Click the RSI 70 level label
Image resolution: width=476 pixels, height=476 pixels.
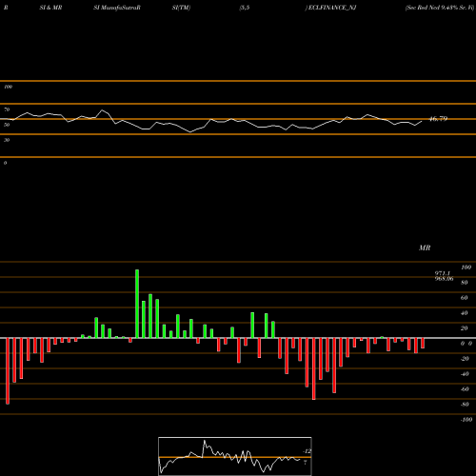(7, 109)
